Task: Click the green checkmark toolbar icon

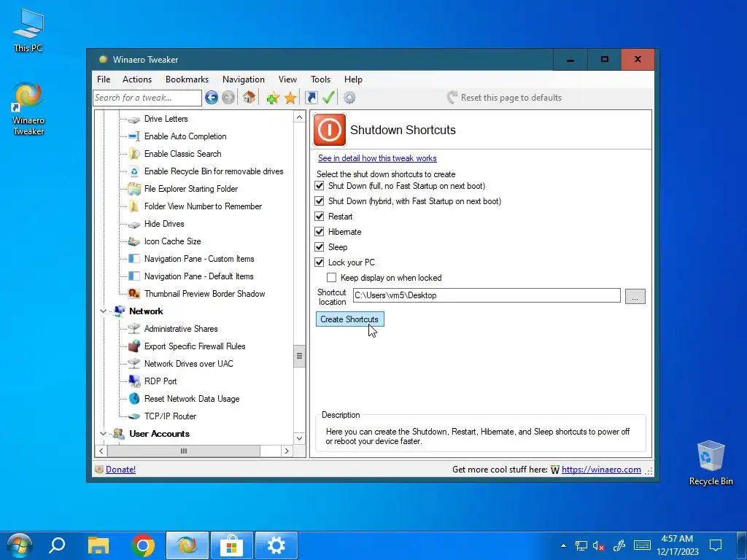Action: [x=328, y=98]
